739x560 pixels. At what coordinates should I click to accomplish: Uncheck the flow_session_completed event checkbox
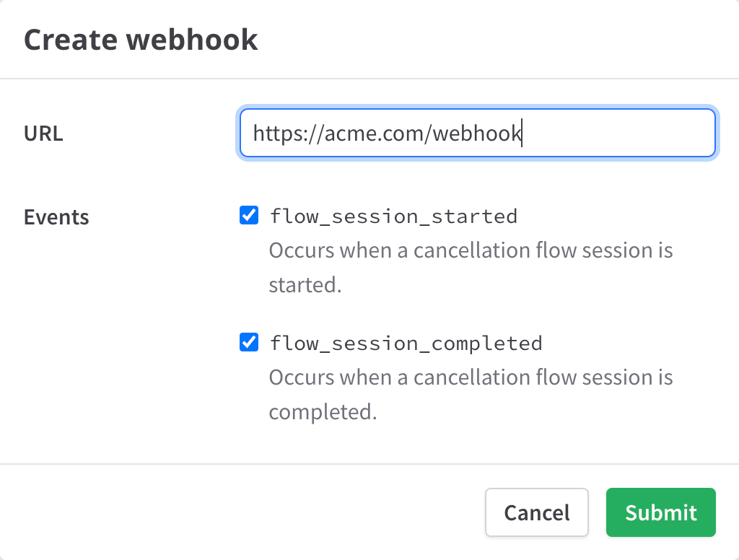248,342
